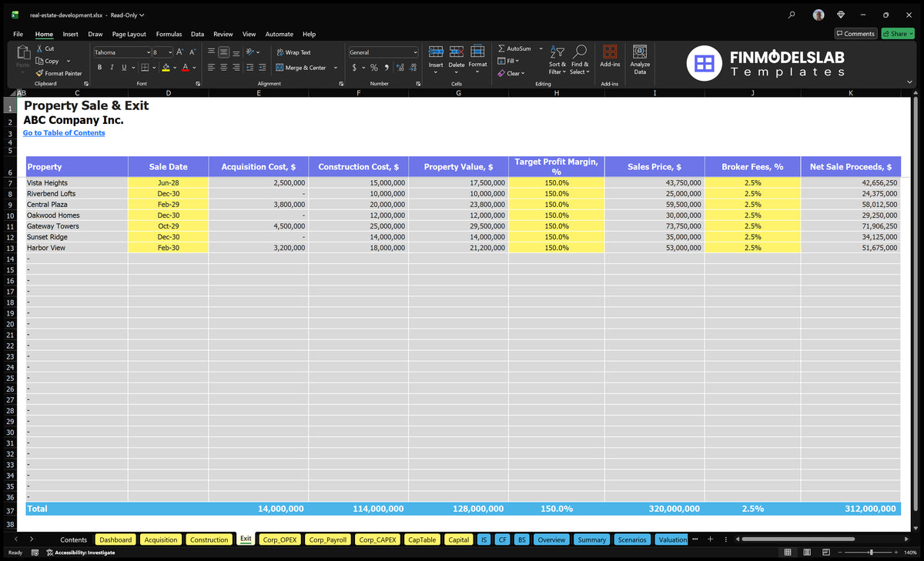
Task: Decrease font size with the smaller A icon
Action: 192,52
